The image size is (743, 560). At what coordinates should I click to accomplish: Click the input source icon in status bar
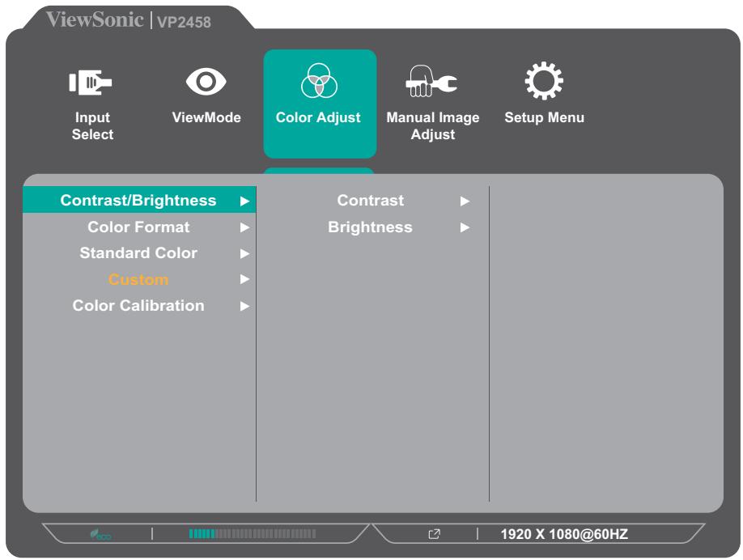pyautogui.click(x=434, y=534)
